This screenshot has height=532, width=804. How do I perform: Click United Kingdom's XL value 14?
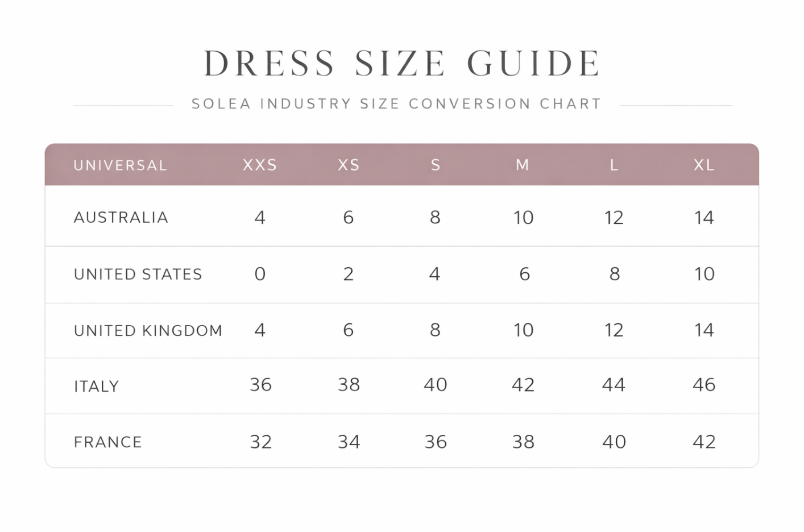(x=704, y=330)
